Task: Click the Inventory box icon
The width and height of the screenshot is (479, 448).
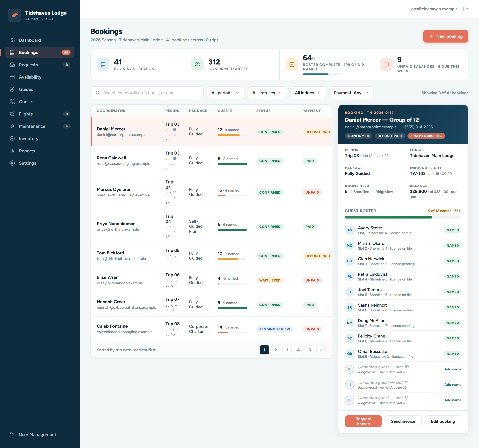Action: [12, 138]
